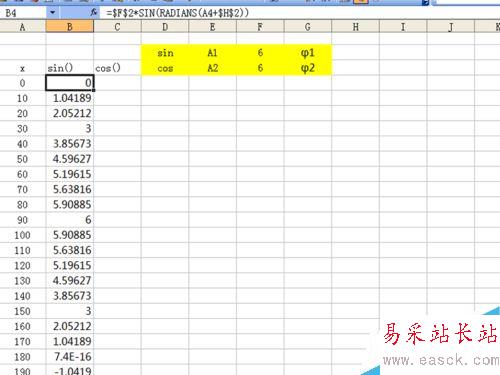The width and height of the screenshot is (500, 375).
Task: Select column H header
Action: [356, 27]
